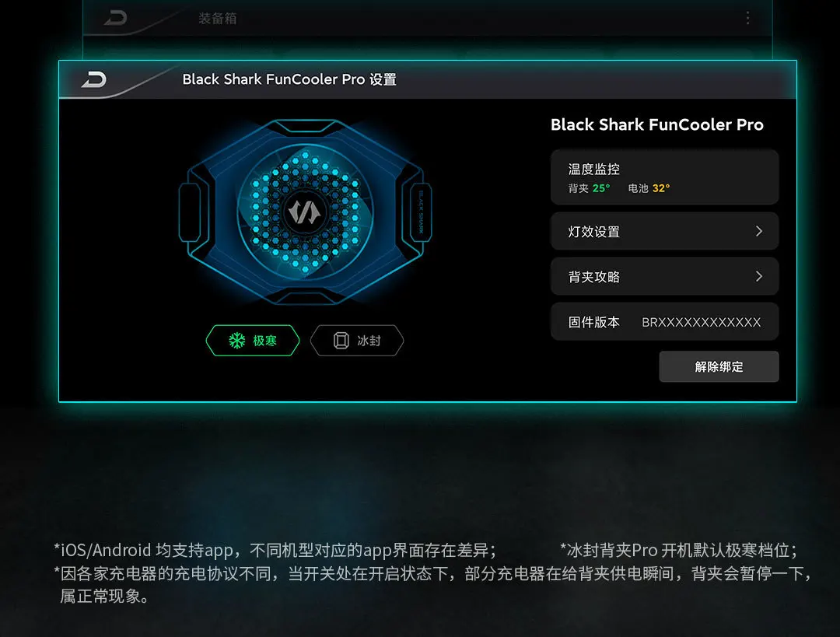This screenshot has height=637, width=840.
Task: Click the glowing blue fan grid illustration
Action: (x=305, y=212)
